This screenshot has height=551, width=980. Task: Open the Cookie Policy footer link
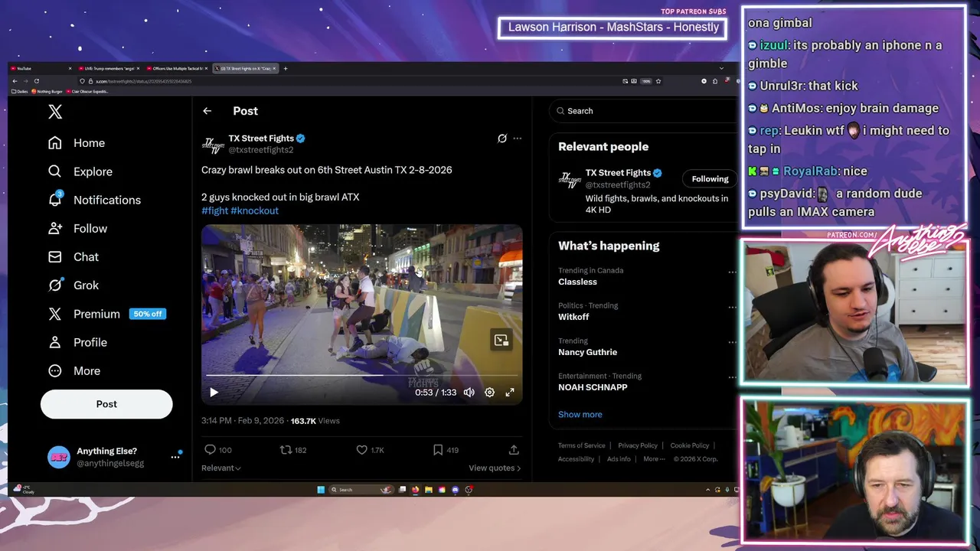tap(690, 445)
